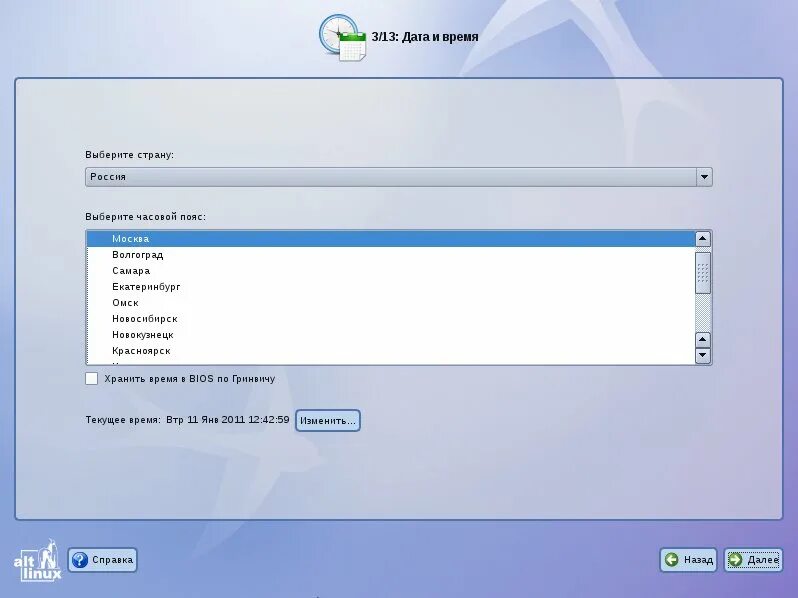Select Волгоград time zone
Image resolution: width=798 pixels, height=598 pixels.
tap(391, 254)
